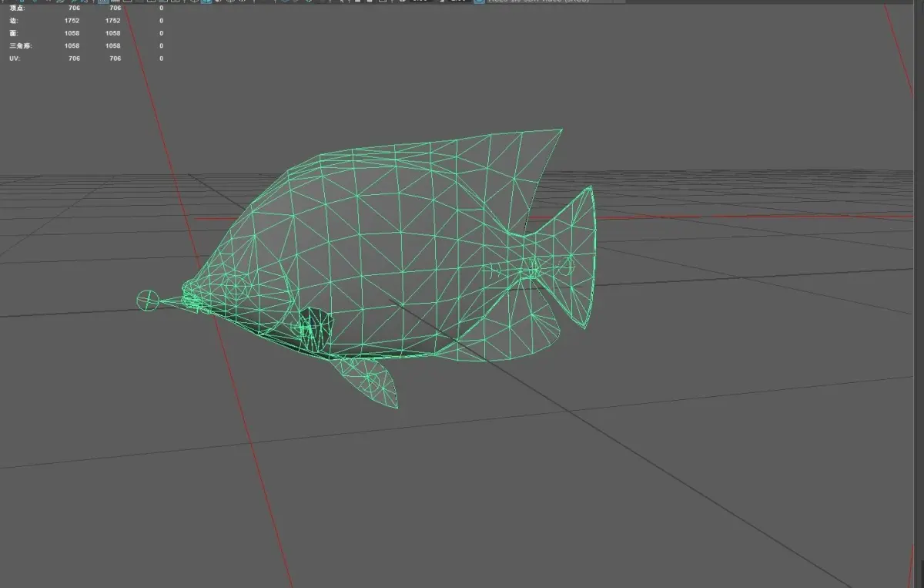Image resolution: width=924 pixels, height=588 pixels.
Task: Click the 0 value in the 顶点 row
Action: pos(162,8)
